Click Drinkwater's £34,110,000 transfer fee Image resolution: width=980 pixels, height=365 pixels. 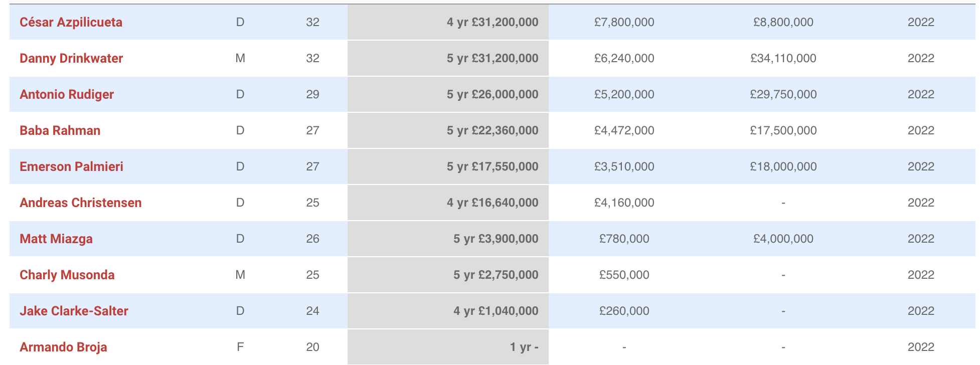783,58
